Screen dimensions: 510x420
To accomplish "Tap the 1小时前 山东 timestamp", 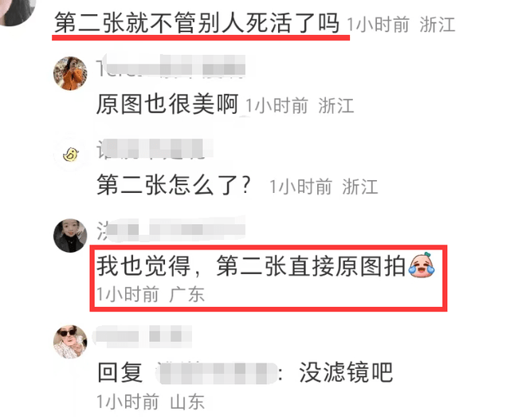I will pos(151,402).
